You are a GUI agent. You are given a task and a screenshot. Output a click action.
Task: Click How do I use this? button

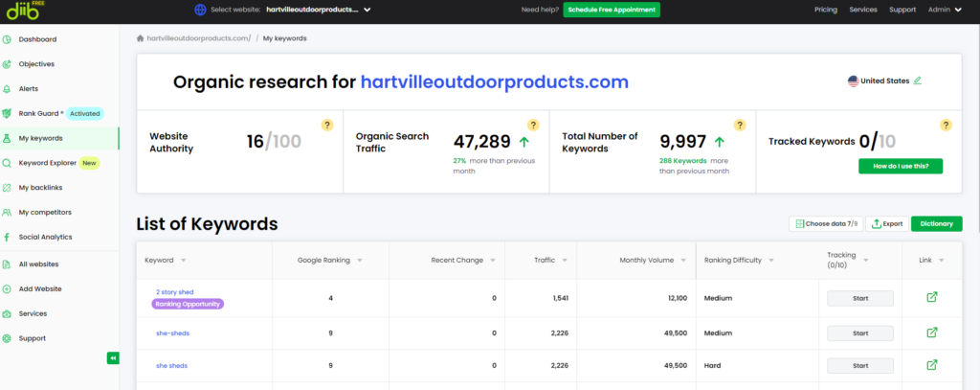point(900,166)
